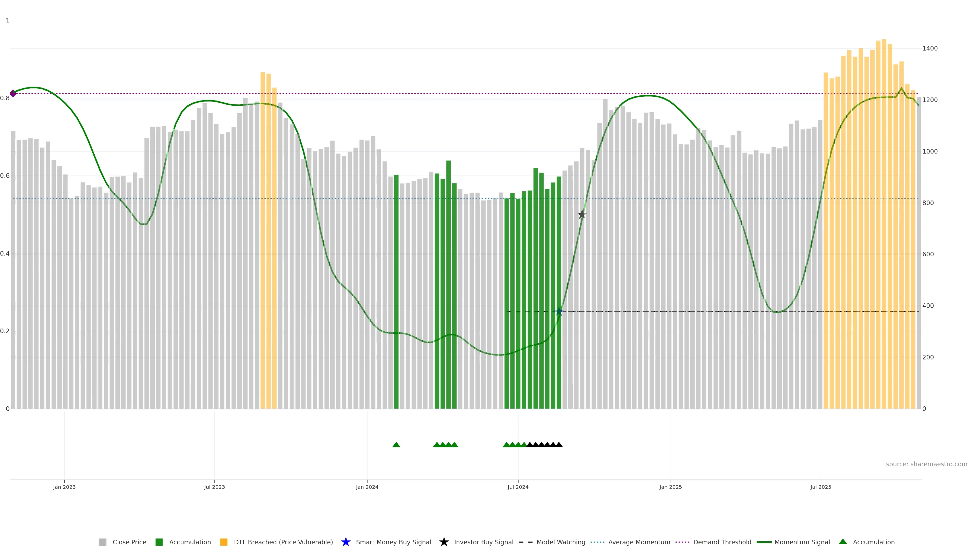Click the dark gray star marker on momentum curve
Screen dimensions: 980x551
[582, 215]
